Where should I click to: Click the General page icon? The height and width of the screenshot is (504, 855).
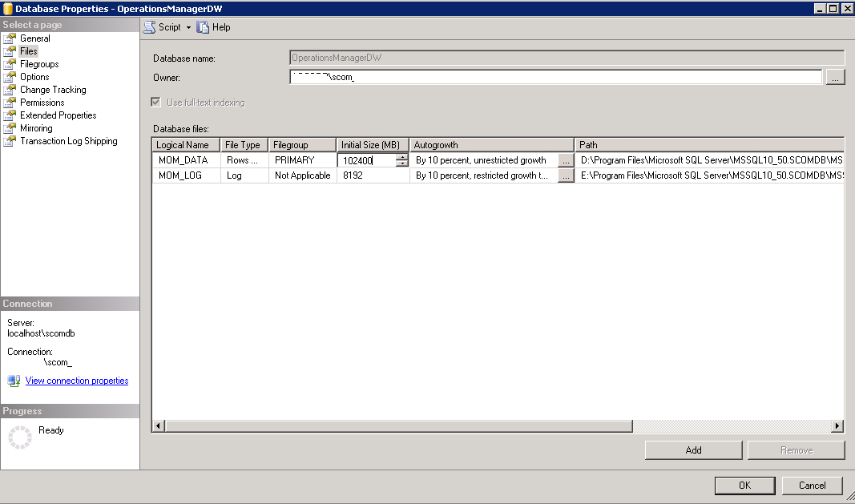coord(10,38)
